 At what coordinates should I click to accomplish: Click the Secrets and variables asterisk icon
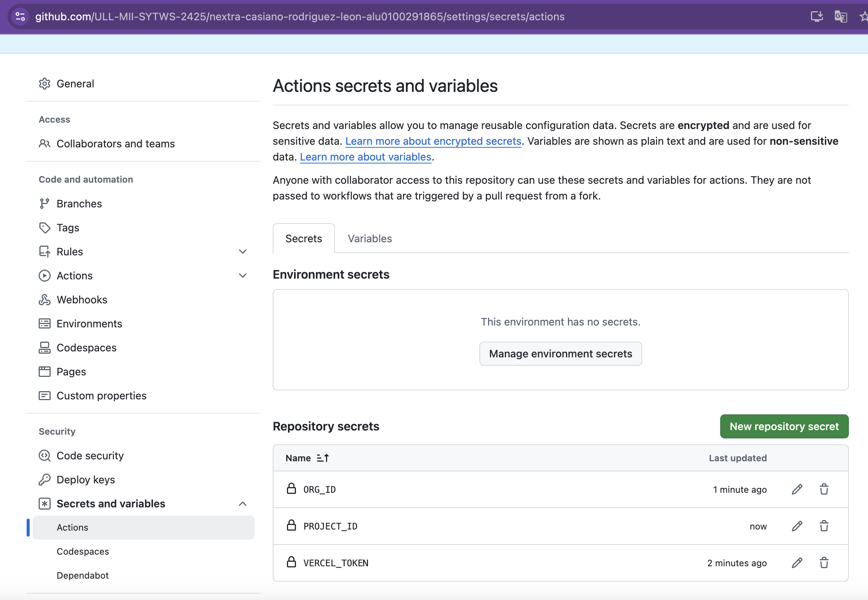click(44, 504)
